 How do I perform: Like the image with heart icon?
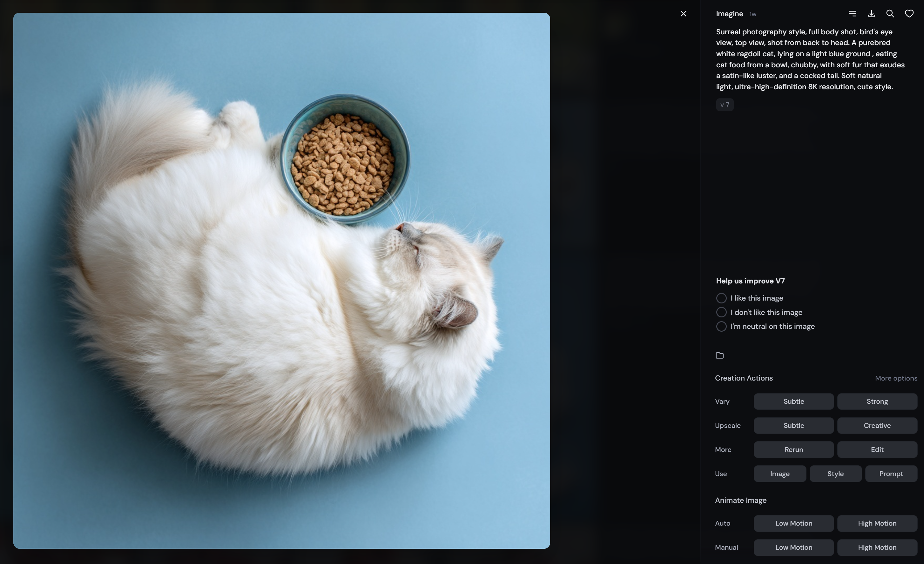click(909, 14)
